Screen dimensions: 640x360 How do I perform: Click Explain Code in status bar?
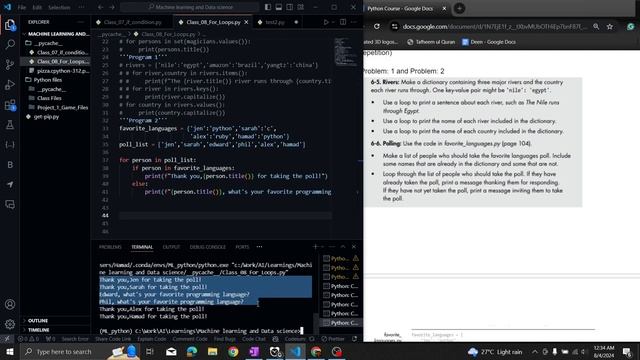coord(151,339)
